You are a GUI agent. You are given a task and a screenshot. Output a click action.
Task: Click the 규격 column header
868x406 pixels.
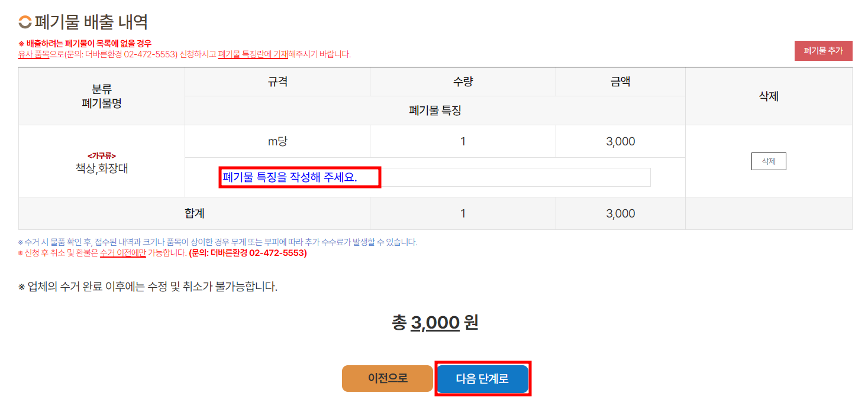(x=277, y=81)
